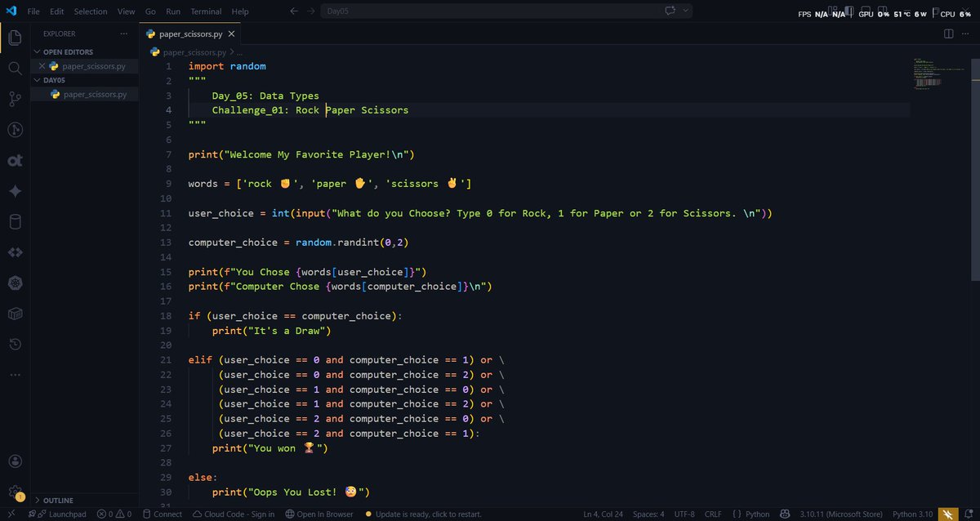This screenshot has height=521, width=980.
Task: Expand breadcrumb chevron after paper_scissors.py
Action: pos(231,52)
